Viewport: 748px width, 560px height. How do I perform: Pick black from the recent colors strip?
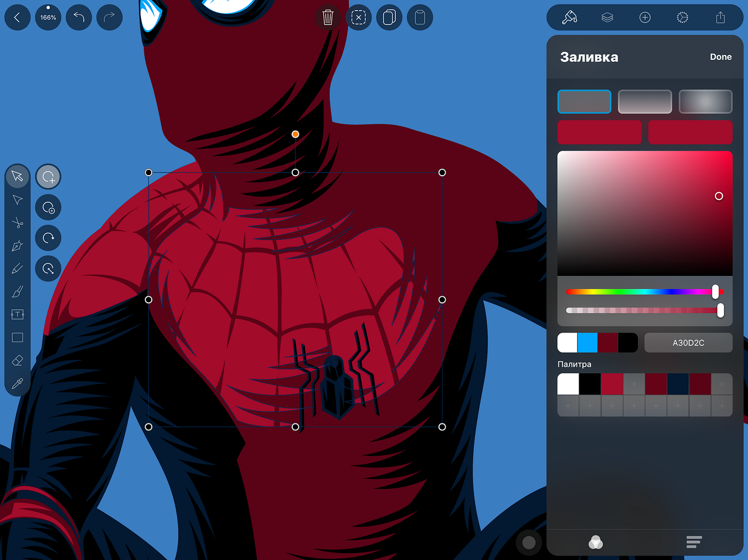pyautogui.click(x=628, y=343)
